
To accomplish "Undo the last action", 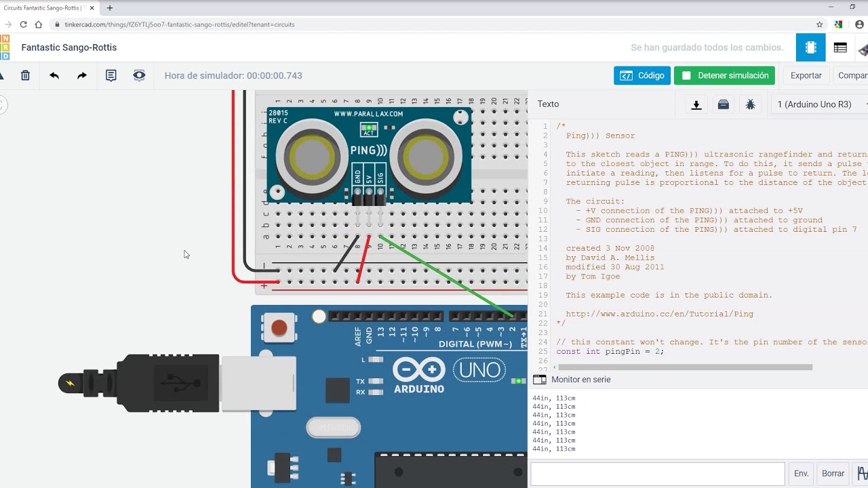I will point(54,75).
